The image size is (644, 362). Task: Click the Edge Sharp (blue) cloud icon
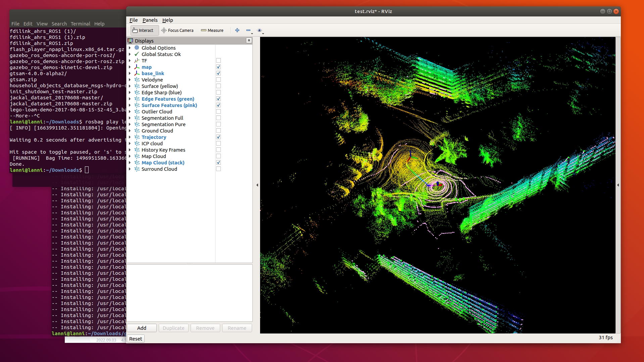(x=137, y=92)
